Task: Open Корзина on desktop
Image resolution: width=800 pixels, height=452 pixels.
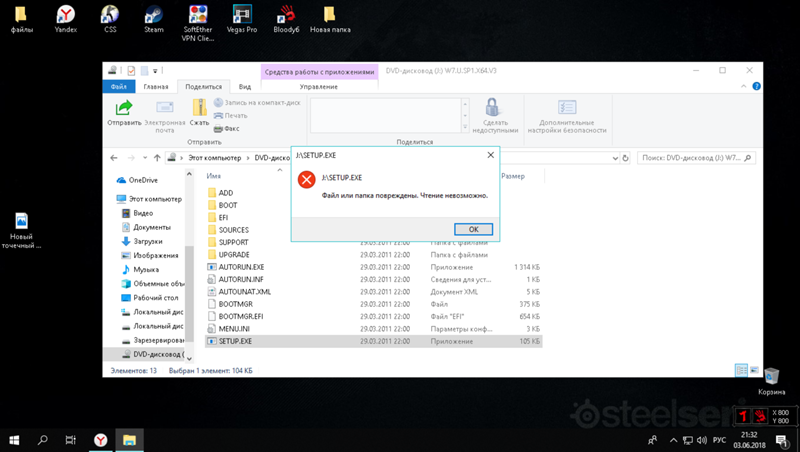Action: tap(771, 382)
